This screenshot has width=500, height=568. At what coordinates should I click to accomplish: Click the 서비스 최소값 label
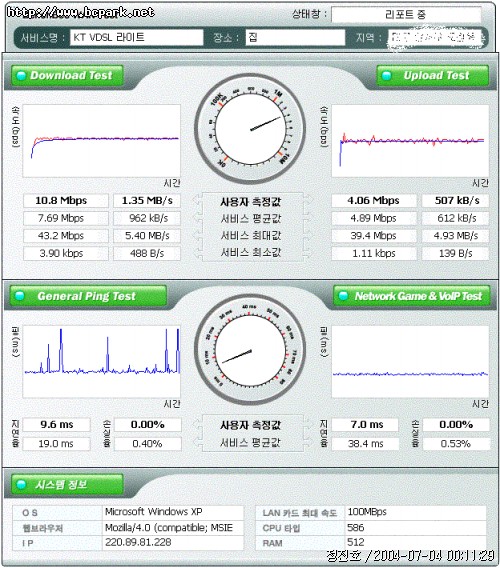pos(251,252)
